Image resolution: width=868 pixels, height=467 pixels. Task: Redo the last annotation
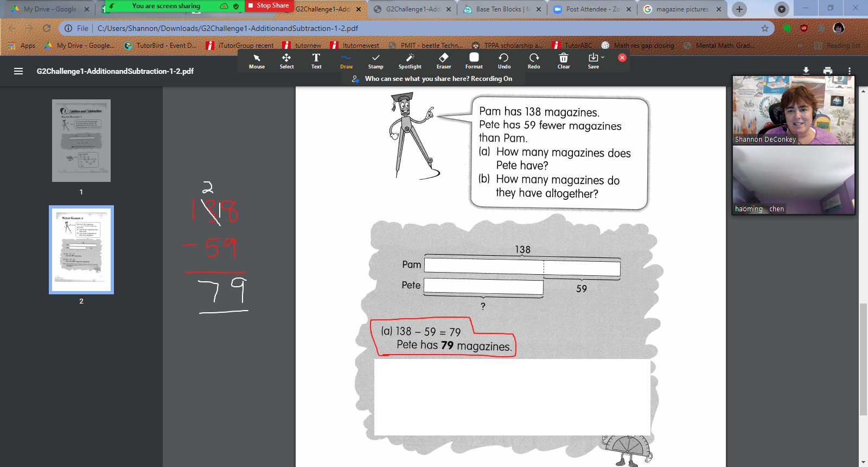point(534,61)
